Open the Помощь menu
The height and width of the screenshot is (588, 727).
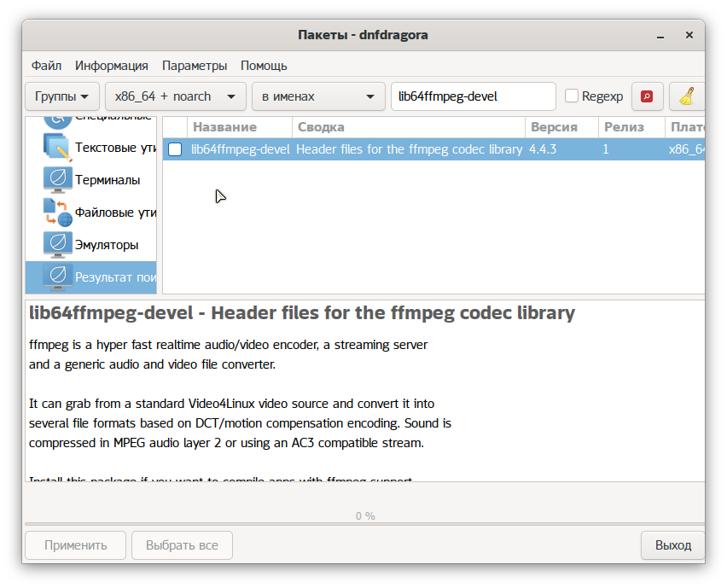coord(264,66)
